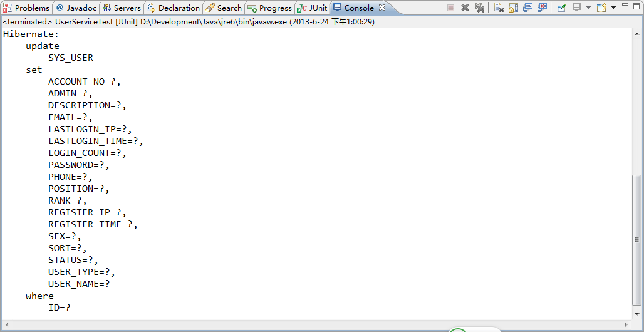This screenshot has width=644, height=332.
Task: Click the 'LOGIN_COUNT=?,' line
Action: pos(88,153)
